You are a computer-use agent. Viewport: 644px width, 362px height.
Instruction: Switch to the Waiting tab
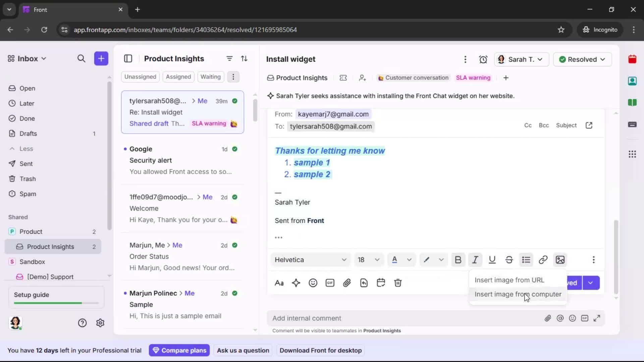point(210,77)
